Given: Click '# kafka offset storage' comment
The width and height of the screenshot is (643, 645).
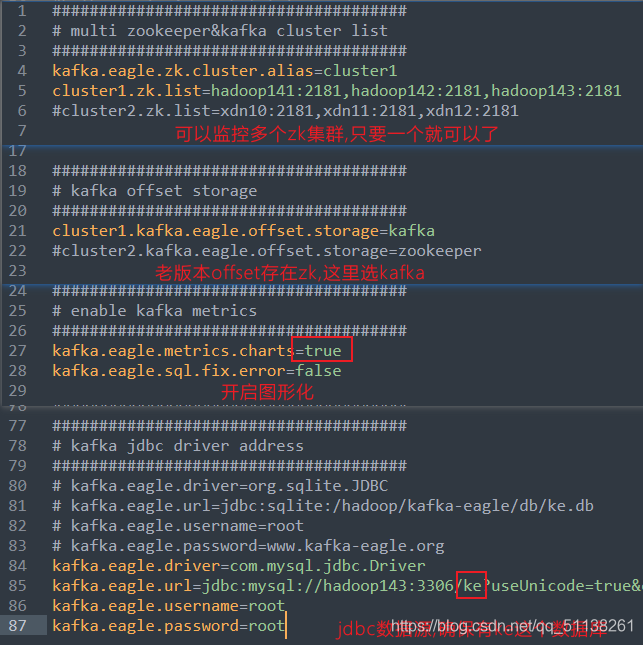Looking at the screenshot, I should coord(155,191).
